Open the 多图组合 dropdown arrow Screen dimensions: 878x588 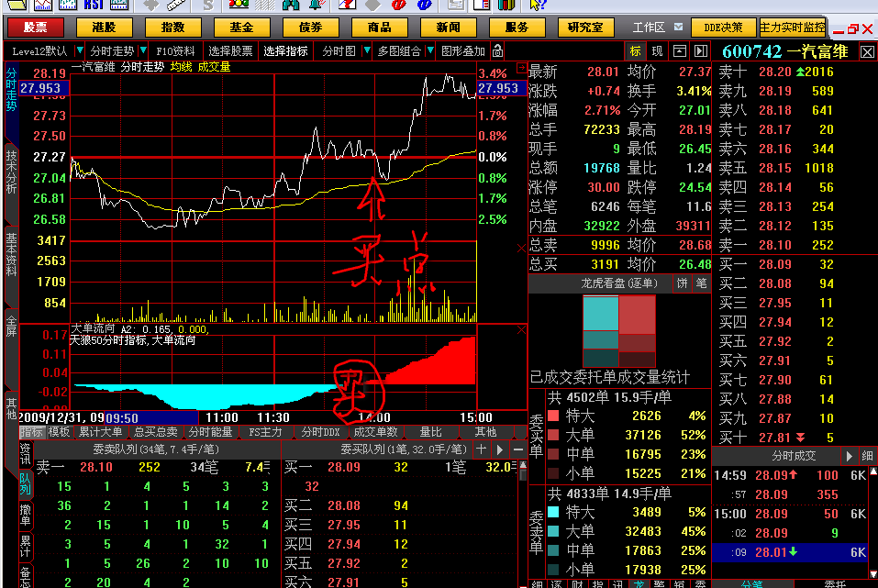coord(430,51)
